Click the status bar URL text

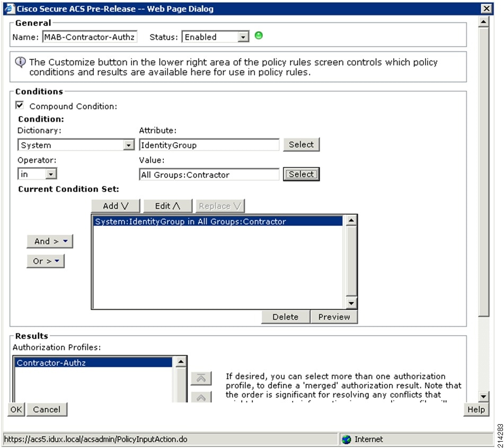point(96,440)
